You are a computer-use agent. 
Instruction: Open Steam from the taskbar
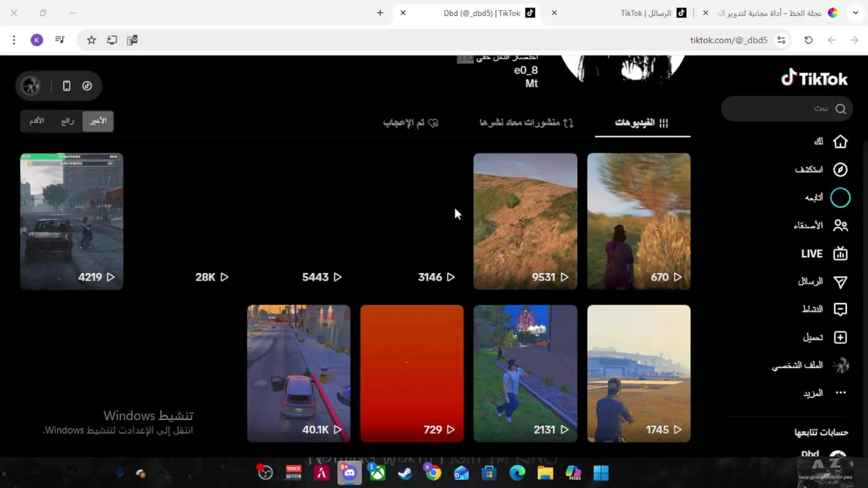pos(405,472)
